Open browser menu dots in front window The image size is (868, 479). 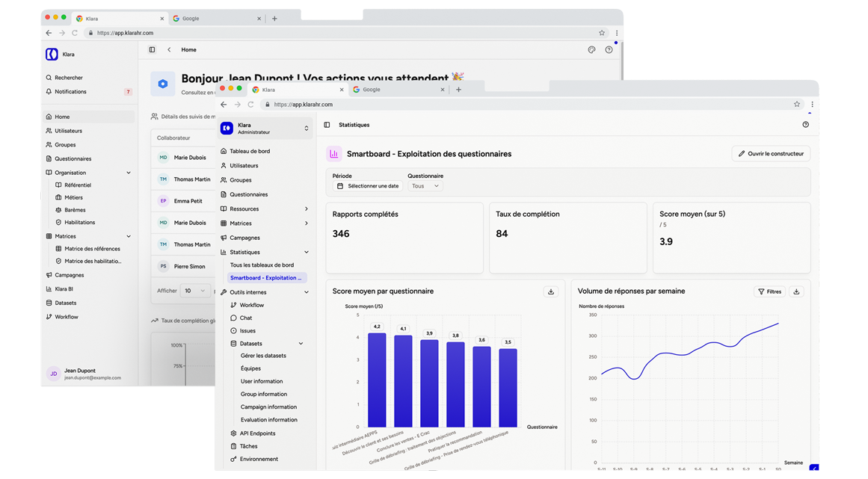click(812, 105)
